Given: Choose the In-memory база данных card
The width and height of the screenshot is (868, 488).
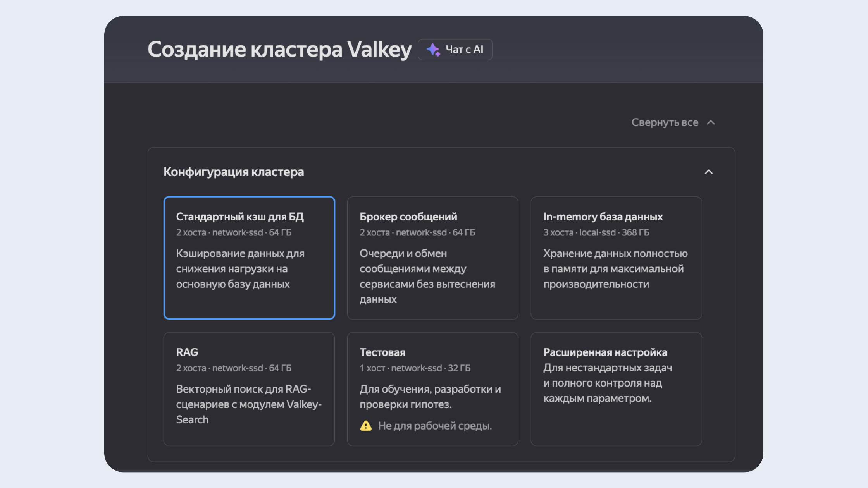Looking at the screenshot, I should click(x=616, y=258).
